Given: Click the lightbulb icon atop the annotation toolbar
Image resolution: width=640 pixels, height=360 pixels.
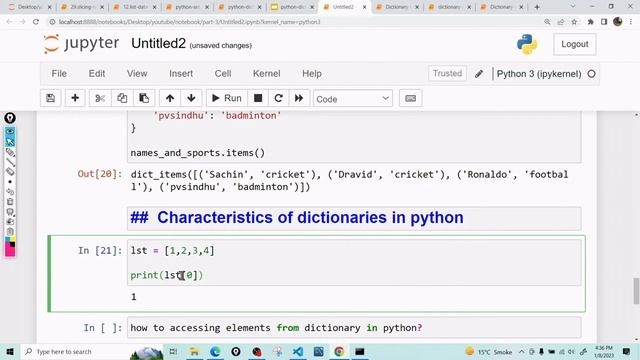Looking at the screenshot, I should click(x=10, y=118).
